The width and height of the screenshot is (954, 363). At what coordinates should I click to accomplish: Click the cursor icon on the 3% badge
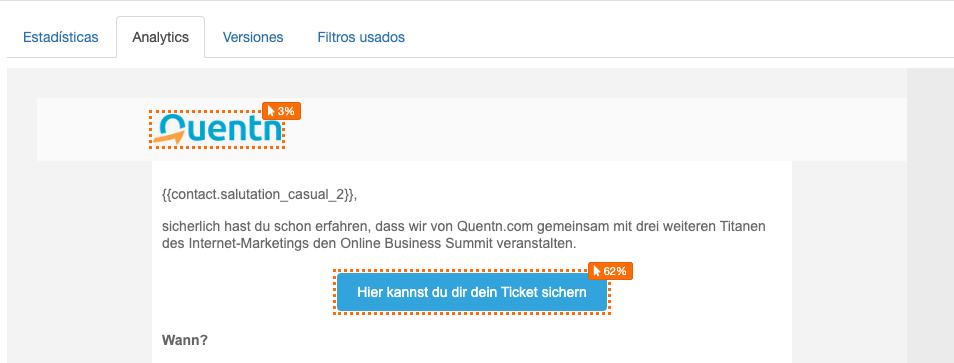click(x=271, y=111)
